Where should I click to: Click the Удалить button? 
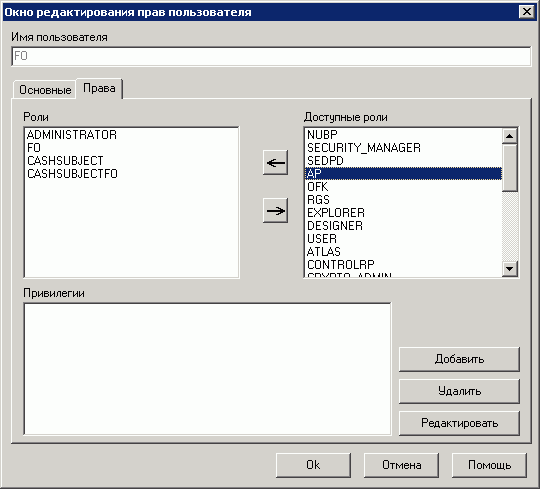pos(459,391)
